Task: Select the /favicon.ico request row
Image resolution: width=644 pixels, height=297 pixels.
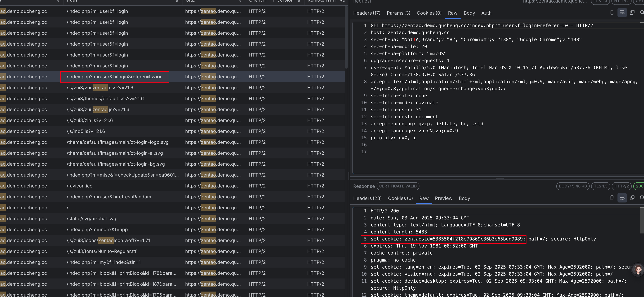Action: [x=80, y=186]
